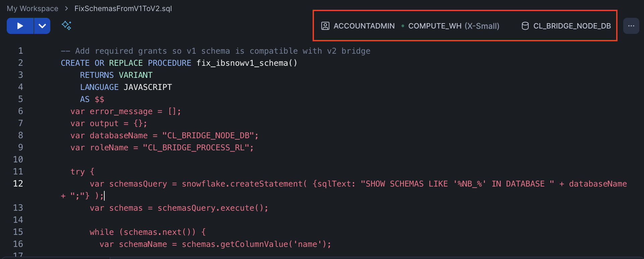This screenshot has height=259, width=644.
Task: Click the role person icon beside ACCOUNTADMIN
Action: coord(325,26)
